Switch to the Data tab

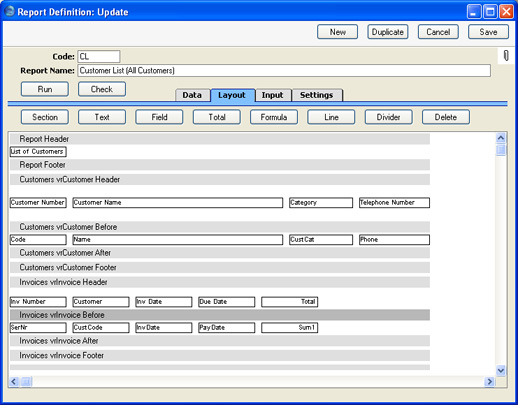(192, 95)
